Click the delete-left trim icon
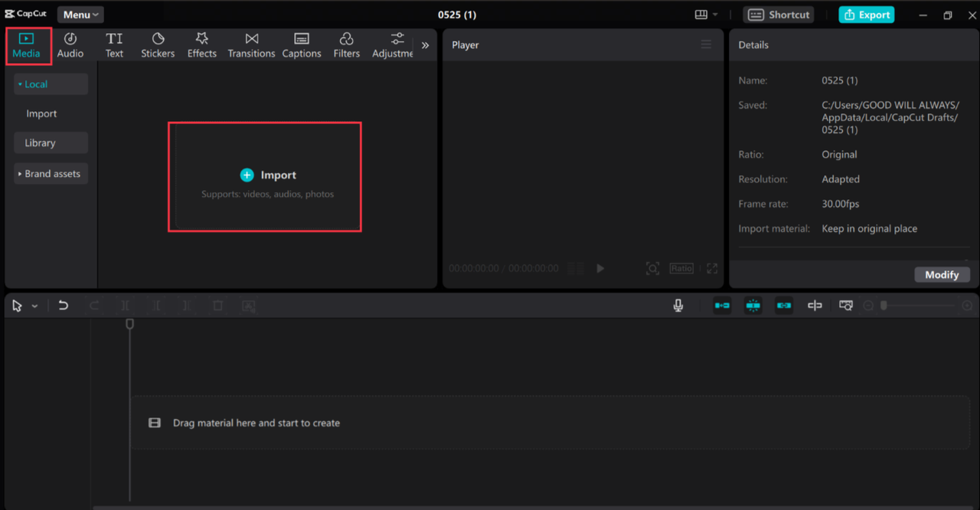This screenshot has width=980, height=510. (156, 306)
